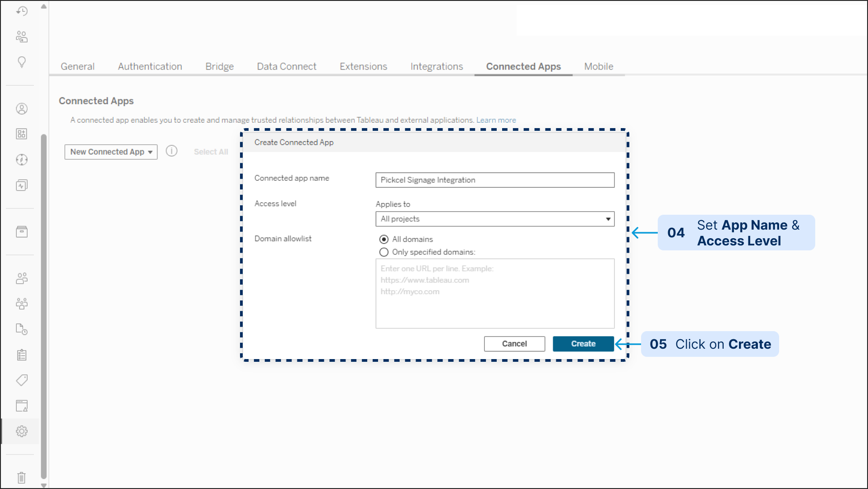Viewport: 868px width, 489px height.
Task: Switch to the Integrations tab
Action: (436, 66)
